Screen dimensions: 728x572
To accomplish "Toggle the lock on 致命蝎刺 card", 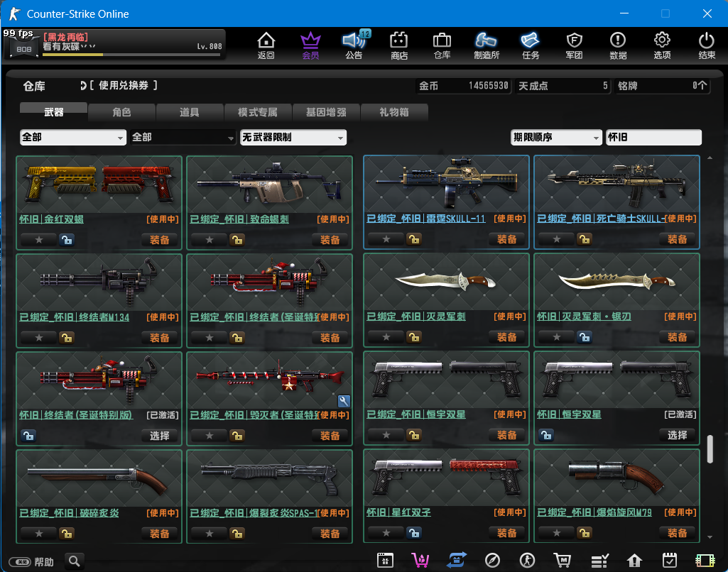I will click(x=237, y=240).
